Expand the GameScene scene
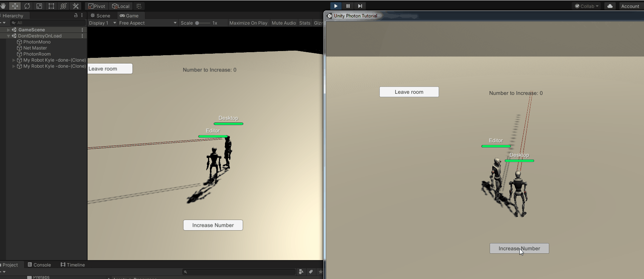The height and width of the screenshot is (279, 644). click(8, 30)
